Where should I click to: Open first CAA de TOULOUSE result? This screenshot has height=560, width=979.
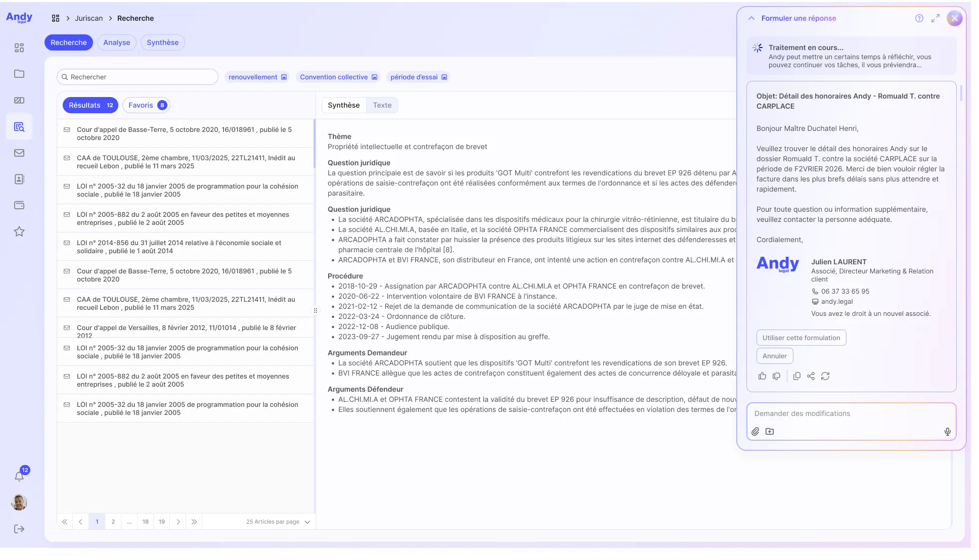pos(185,162)
